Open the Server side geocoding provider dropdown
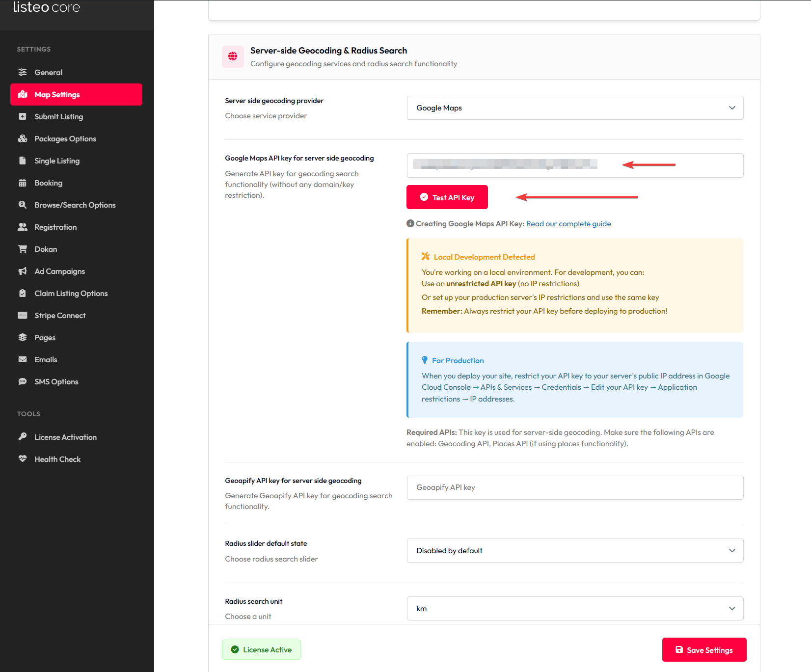Viewport: 811px width, 672px height. pos(574,108)
